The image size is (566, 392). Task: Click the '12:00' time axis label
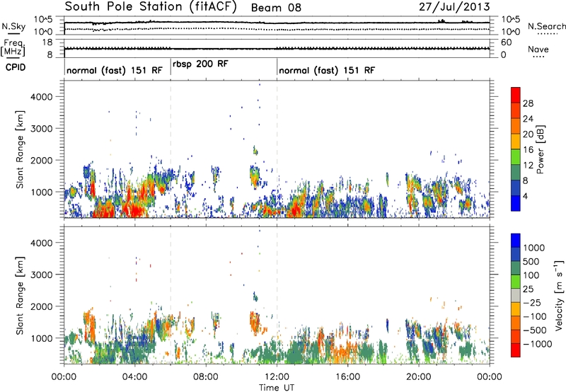pyautogui.click(x=277, y=377)
